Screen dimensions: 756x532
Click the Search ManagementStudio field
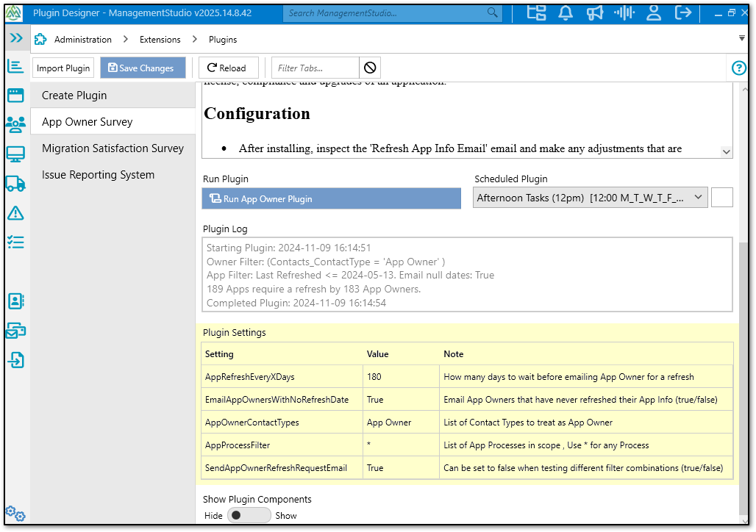tap(385, 13)
